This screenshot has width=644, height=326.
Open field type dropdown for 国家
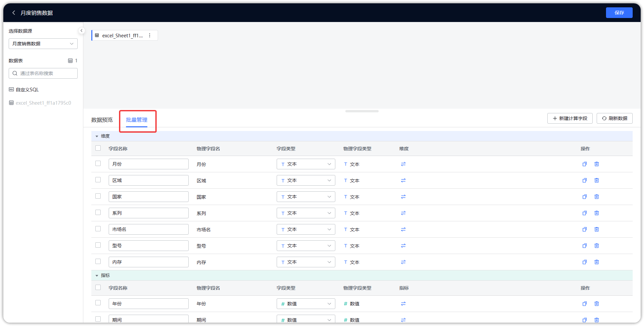coord(306,197)
